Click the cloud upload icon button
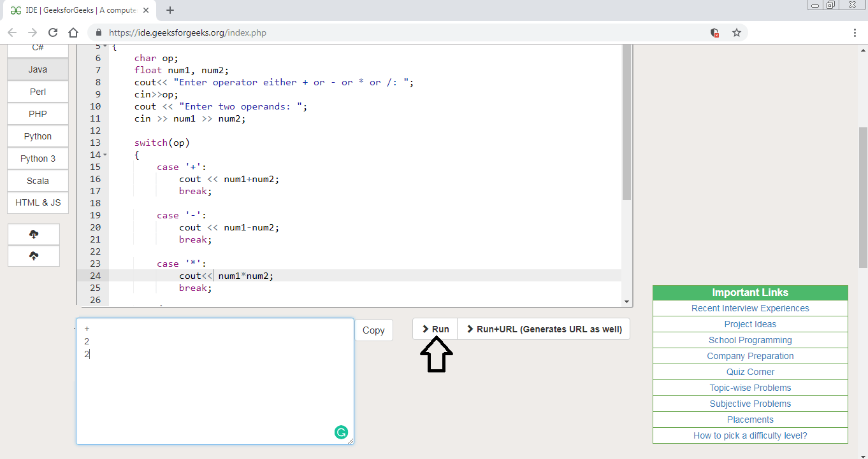This screenshot has height=459, width=868. pyautogui.click(x=34, y=256)
